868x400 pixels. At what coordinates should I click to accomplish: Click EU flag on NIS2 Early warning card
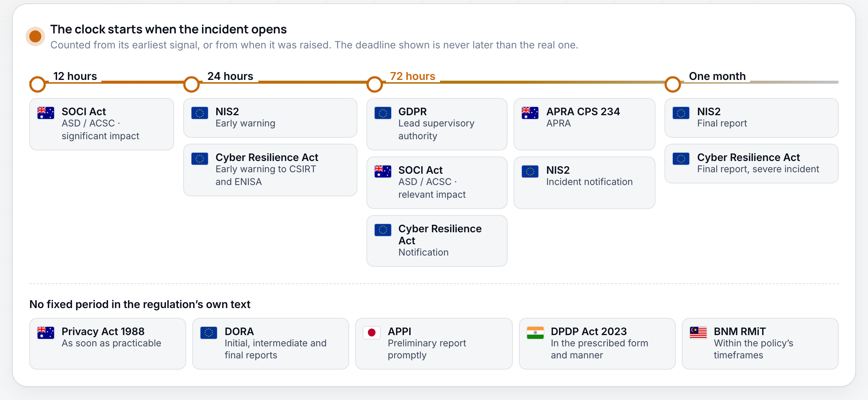coord(200,113)
